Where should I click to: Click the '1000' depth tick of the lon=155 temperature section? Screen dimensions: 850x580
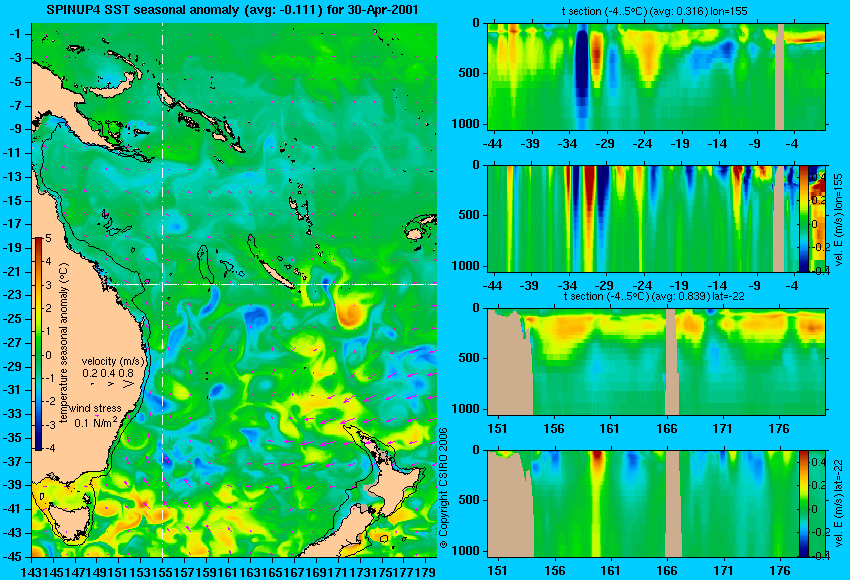pos(466,124)
